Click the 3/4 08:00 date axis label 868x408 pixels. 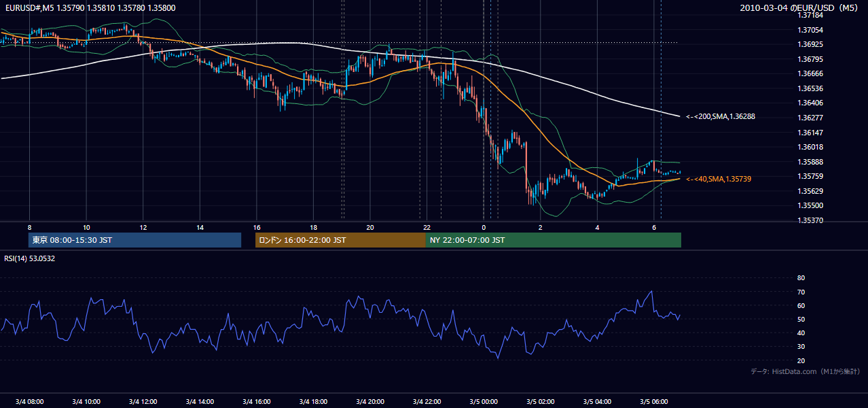pos(29,401)
